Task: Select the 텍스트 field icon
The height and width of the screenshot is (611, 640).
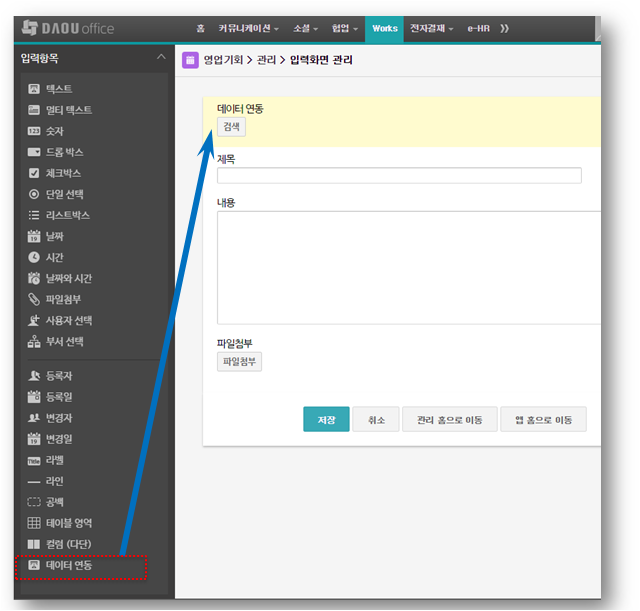Action: point(34,89)
